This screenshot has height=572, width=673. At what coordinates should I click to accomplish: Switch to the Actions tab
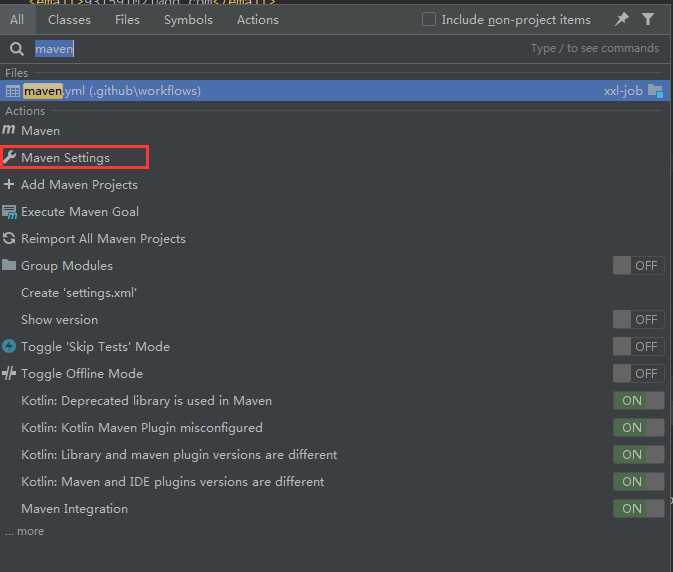258,20
